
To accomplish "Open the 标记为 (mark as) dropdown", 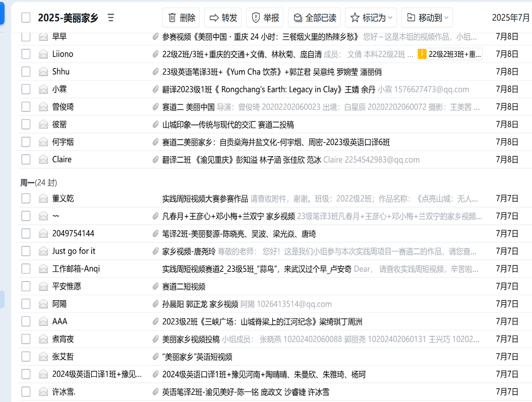I will point(371,18).
